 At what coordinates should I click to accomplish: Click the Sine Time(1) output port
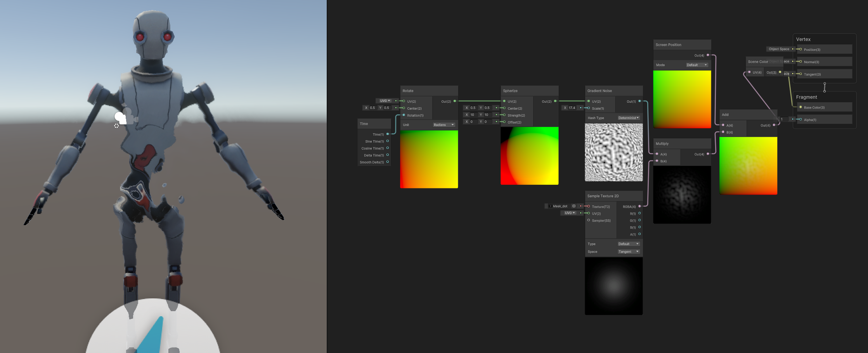[388, 141]
